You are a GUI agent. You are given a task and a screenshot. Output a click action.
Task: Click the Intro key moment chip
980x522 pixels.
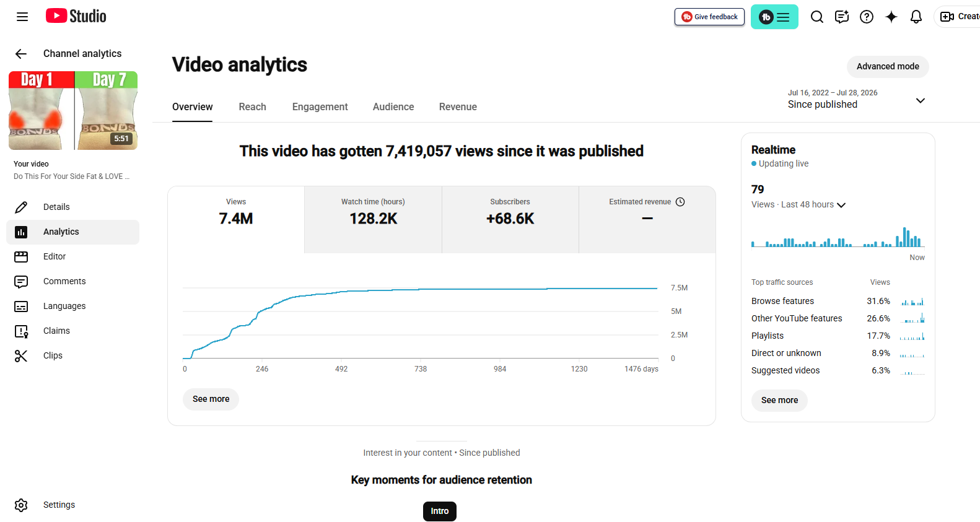pos(440,511)
